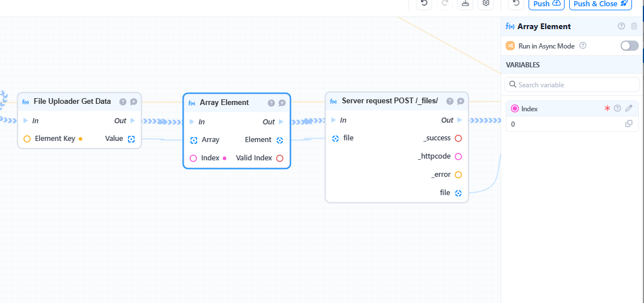644x303 pixels.
Task: Click the Valid Index output pin
Action: (279, 158)
